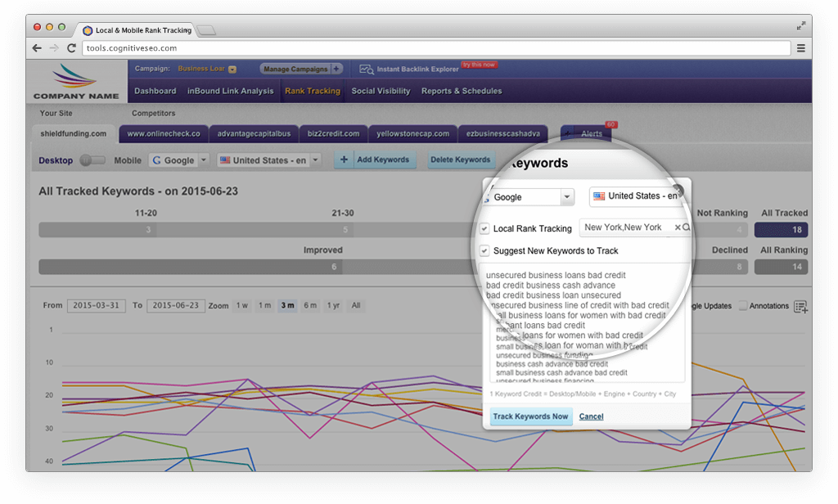Click the magnifier icon in the city field
This screenshot has width=838, height=504.
(686, 227)
